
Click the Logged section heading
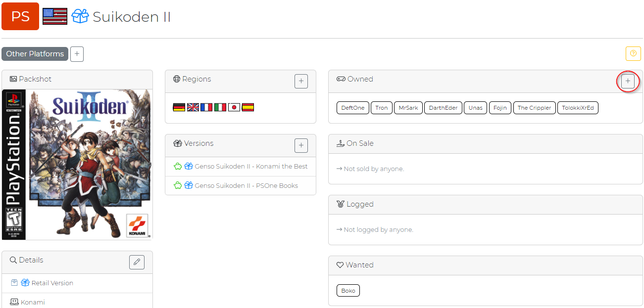355,204
